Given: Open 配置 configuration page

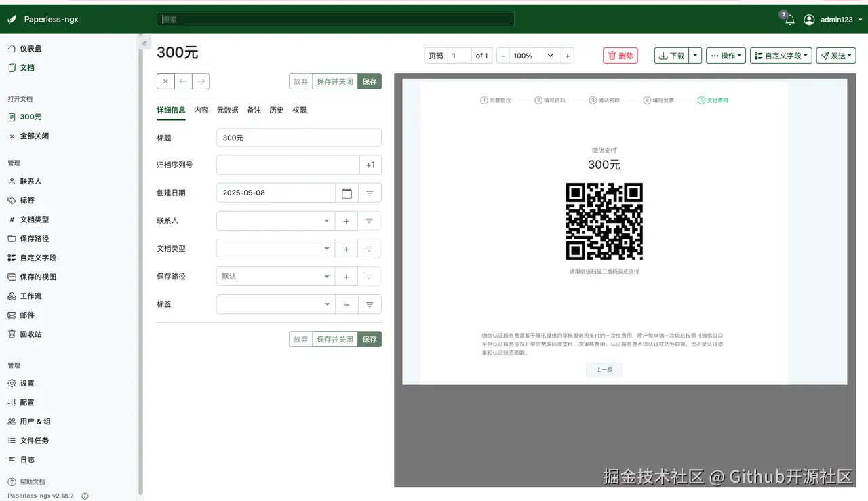Looking at the screenshot, I should pyautogui.click(x=21, y=402).
